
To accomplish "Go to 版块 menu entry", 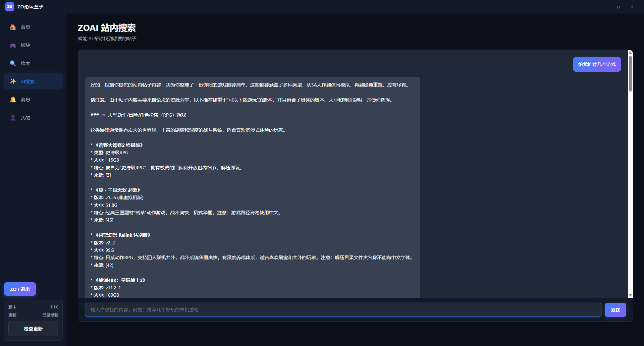I will 33,45.
